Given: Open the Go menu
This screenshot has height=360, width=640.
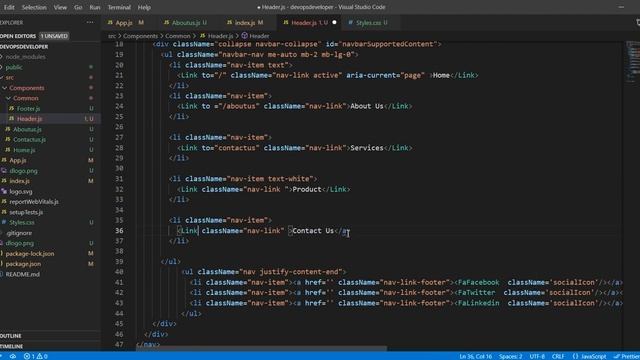Looking at the screenshot, I should (78, 7).
